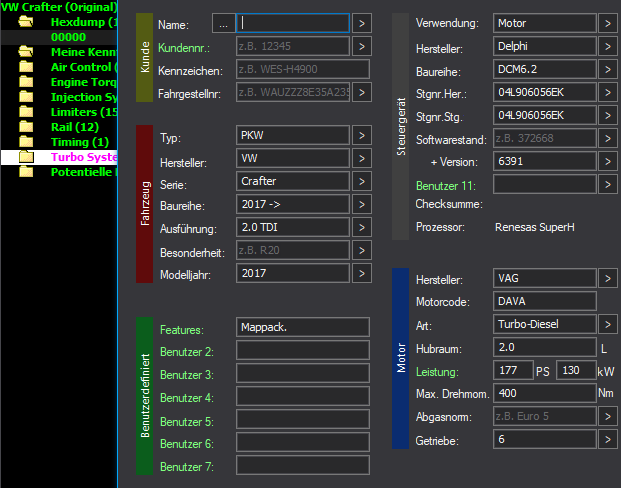The image size is (621, 488).
Task: Open the Getriebe arrow list
Action: click(608, 439)
